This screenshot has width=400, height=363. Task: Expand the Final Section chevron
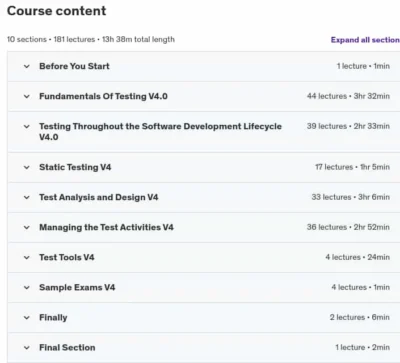(x=27, y=348)
